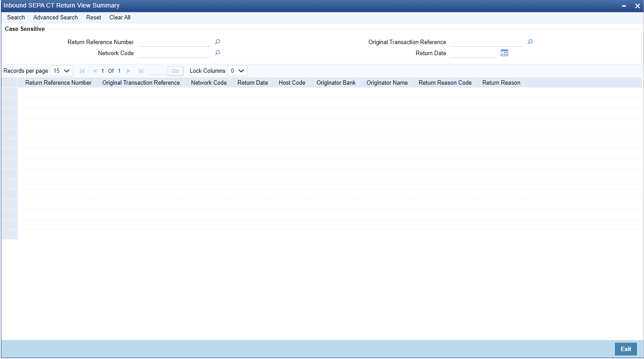644x359 pixels.
Task: Open lookup for Return Reference Number
Action: [x=217, y=42]
